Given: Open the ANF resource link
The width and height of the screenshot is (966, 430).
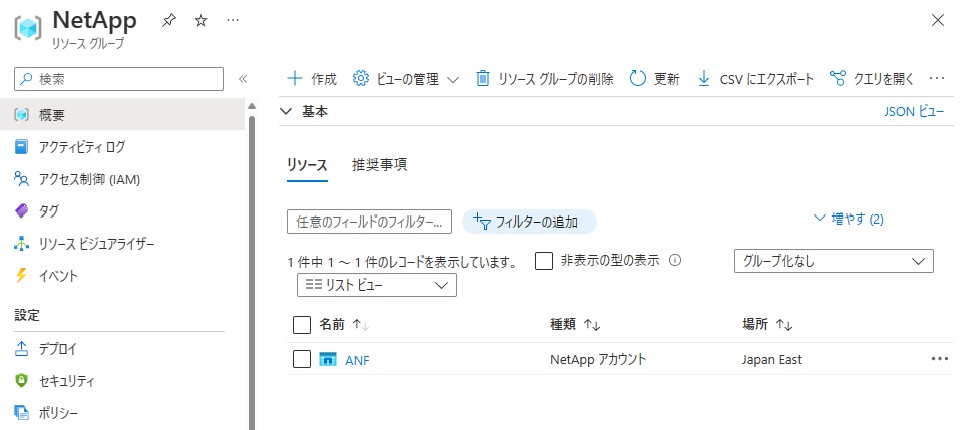Looking at the screenshot, I should pyautogui.click(x=357, y=360).
